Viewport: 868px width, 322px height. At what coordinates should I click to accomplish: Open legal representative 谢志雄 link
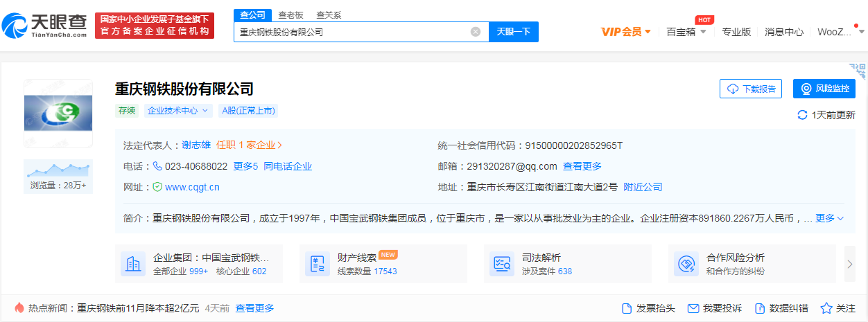point(196,145)
